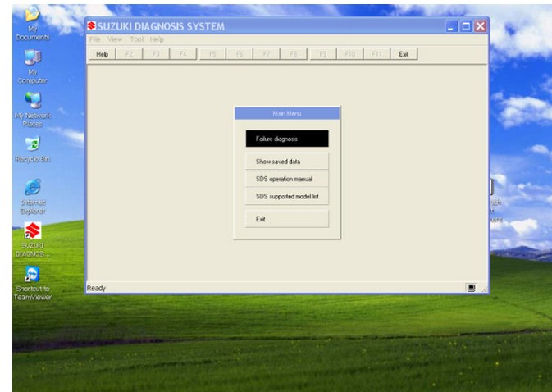
Task: Click the F6 toolbar button
Action: [x=240, y=54]
